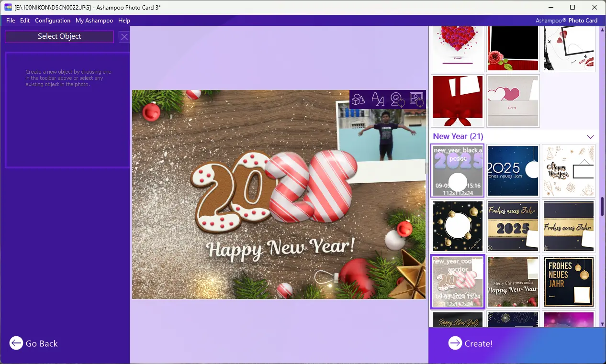Open the File menu
Image resolution: width=606 pixels, height=364 pixels.
click(x=11, y=21)
